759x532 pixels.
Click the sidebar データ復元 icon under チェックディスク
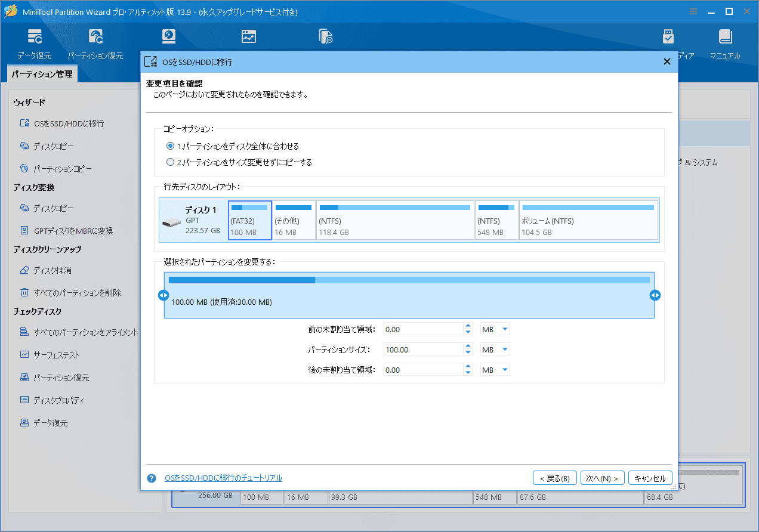(24, 423)
